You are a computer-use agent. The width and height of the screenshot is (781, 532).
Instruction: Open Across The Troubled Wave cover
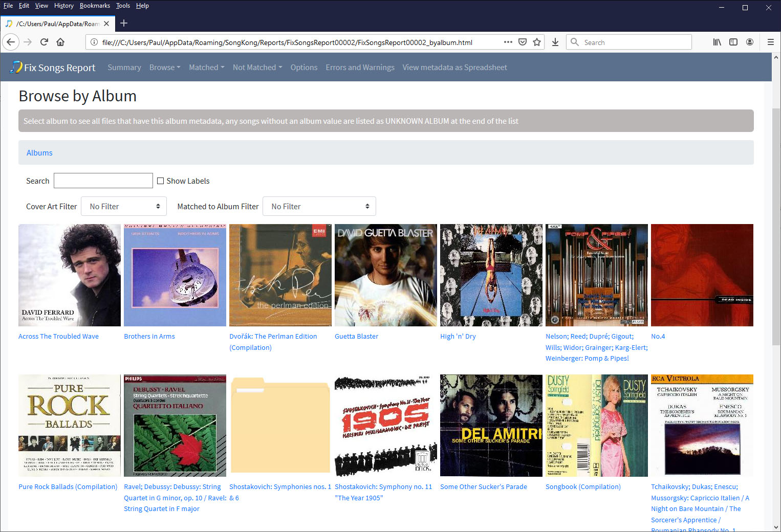(x=70, y=275)
